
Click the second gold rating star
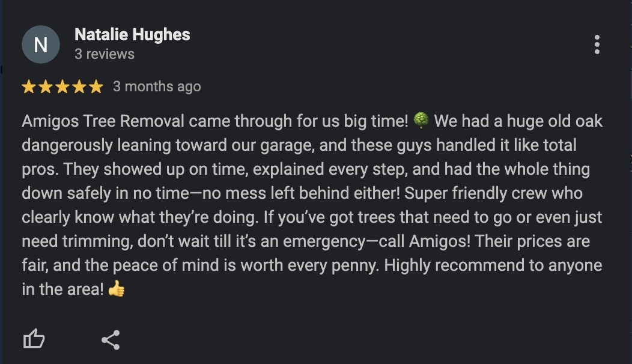pos(45,87)
